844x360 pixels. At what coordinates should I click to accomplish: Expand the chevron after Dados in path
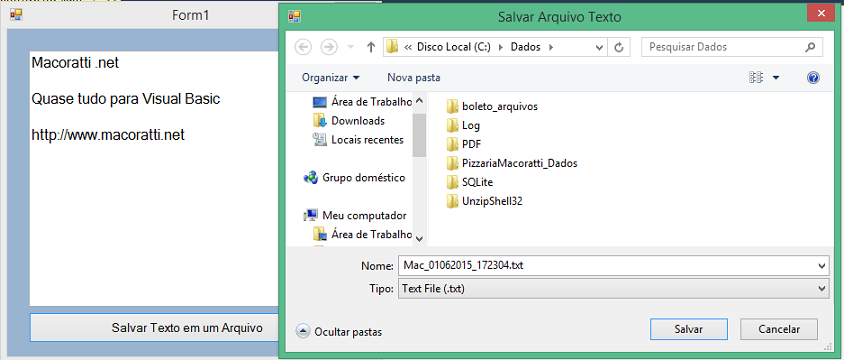(550, 47)
